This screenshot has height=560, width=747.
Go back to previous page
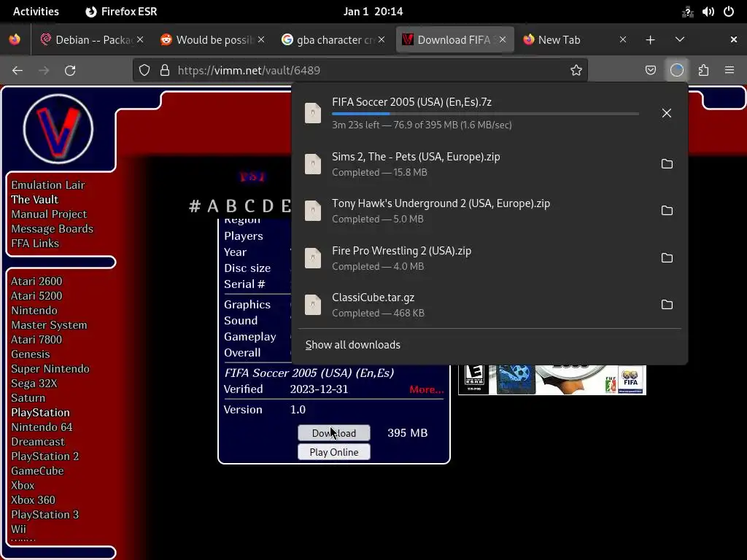(18, 71)
